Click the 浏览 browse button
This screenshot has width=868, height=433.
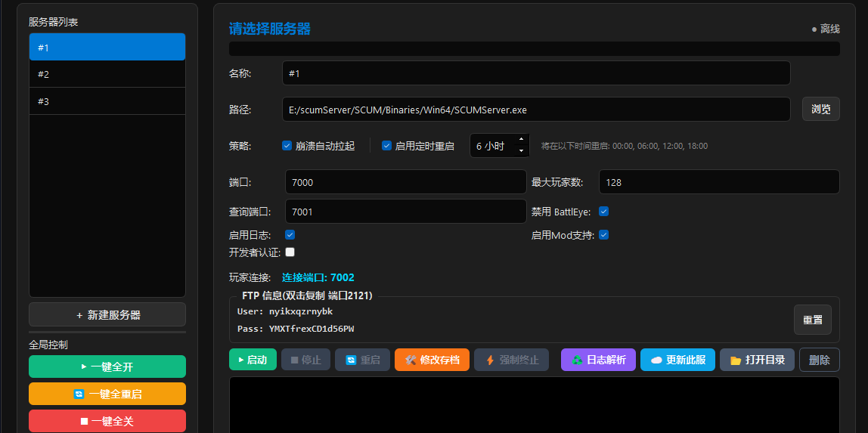(821, 109)
